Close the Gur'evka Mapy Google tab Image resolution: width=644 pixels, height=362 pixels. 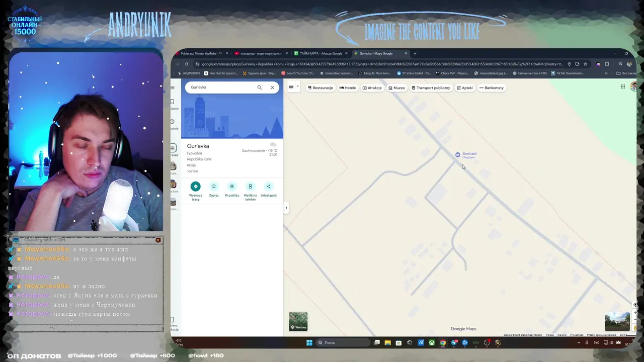[406, 53]
